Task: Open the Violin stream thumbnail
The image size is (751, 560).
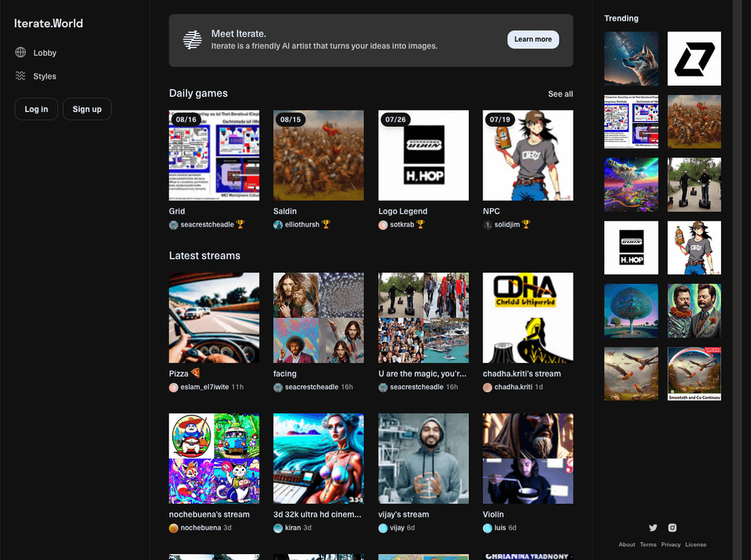Action: point(528,459)
